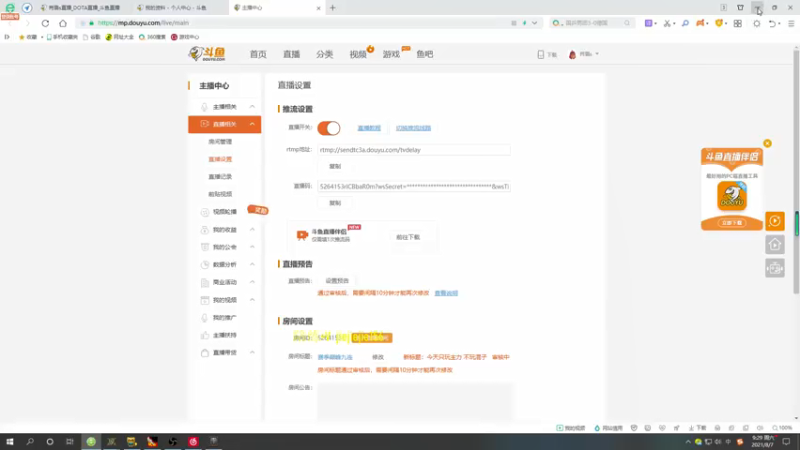800x450 pixels.
Task: Click the 立即下载 button on floating ad
Action: tap(732, 223)
